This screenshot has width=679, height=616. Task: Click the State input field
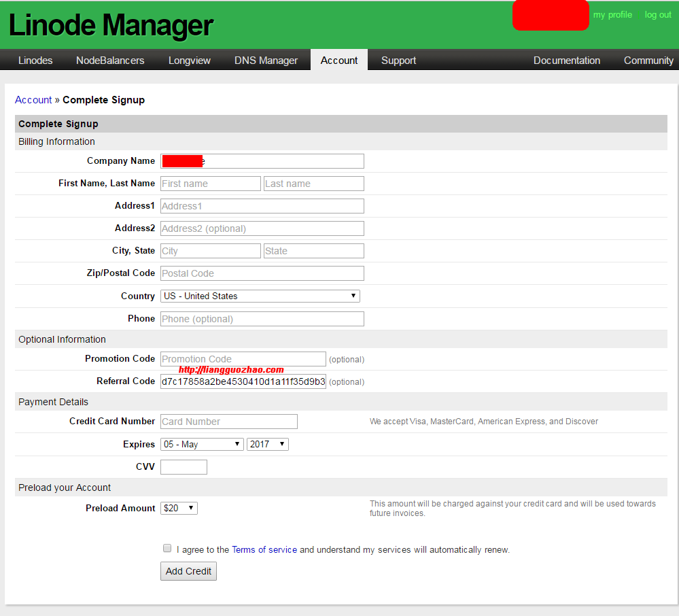pyautogui.click(x=313, y=251)
